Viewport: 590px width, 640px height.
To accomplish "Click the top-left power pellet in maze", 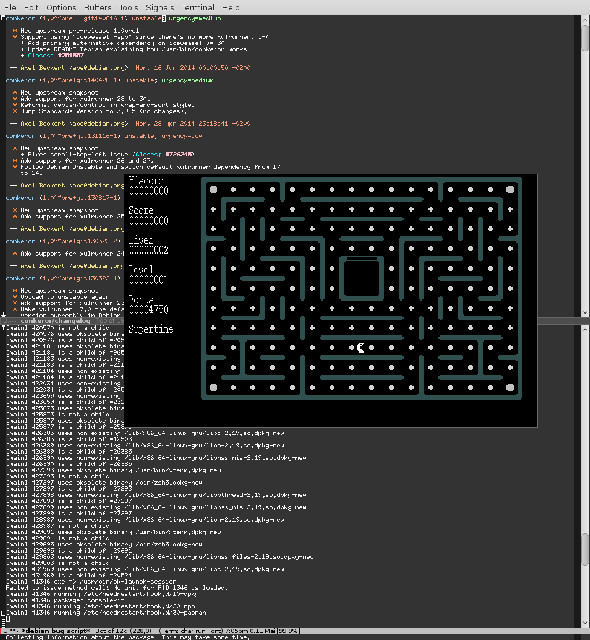I will pos(213,189).
